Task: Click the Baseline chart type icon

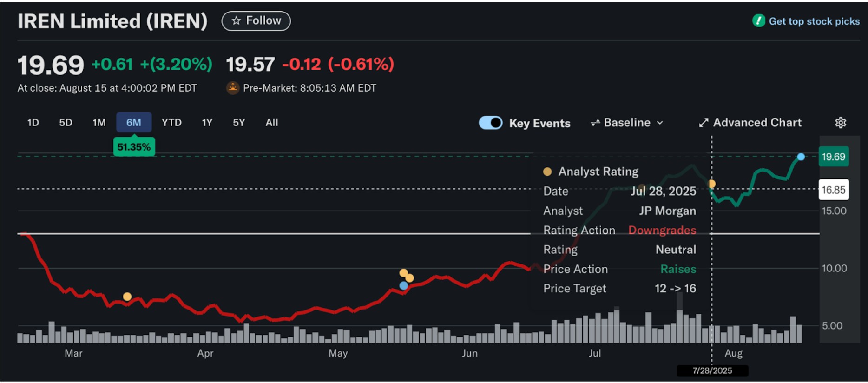Action: point(595,123)
